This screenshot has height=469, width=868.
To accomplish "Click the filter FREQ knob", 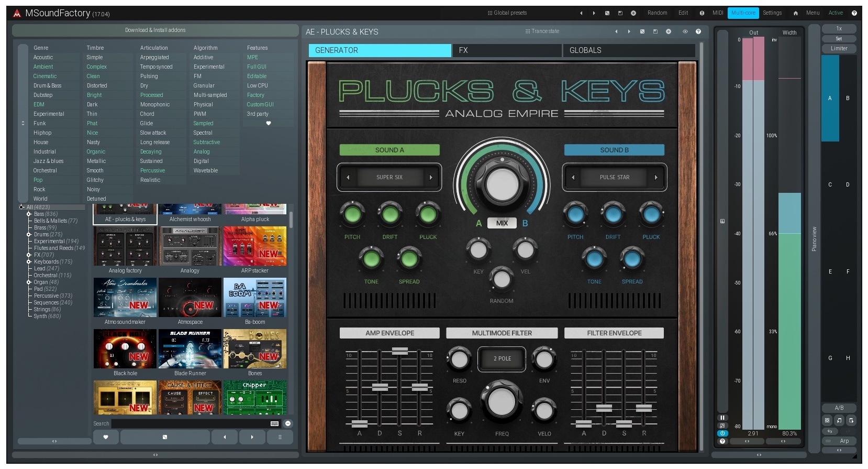I will tap(502, 402).
